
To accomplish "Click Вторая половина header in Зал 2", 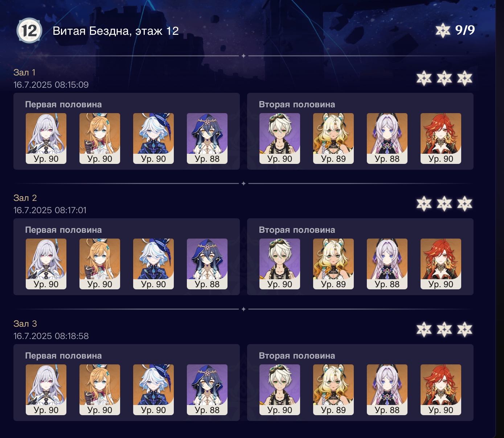I will tap(297, 230).
